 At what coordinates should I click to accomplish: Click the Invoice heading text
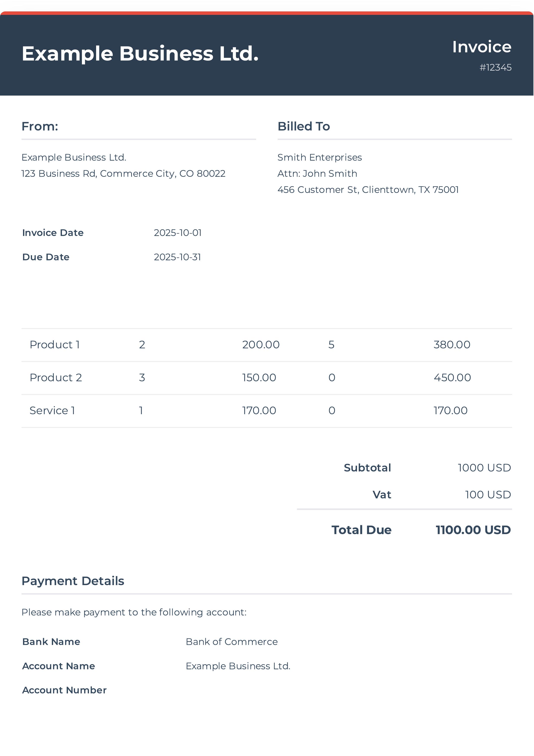point(481,47)
